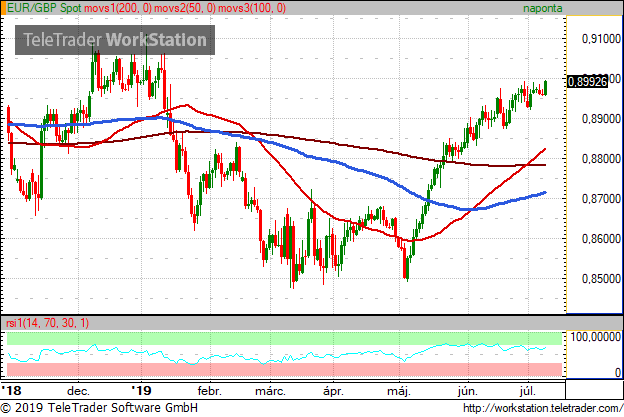Viewport: 624px width, 417px height.
Task: Click the máj. month label
Action: [399, 391]
